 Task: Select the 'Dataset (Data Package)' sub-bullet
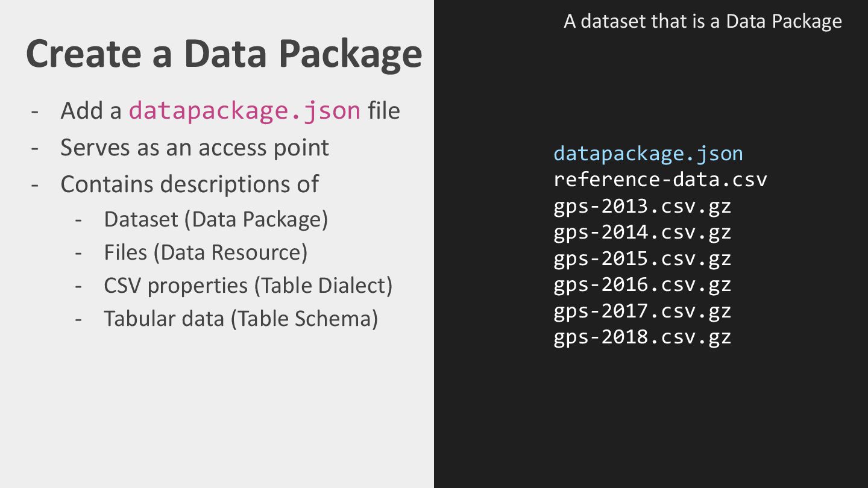[x=216, y=219]
